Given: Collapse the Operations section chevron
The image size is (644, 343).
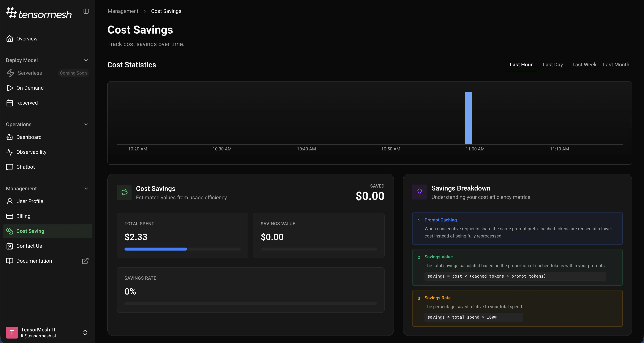Looking at the screenshot, I should [x=86, y=125].
